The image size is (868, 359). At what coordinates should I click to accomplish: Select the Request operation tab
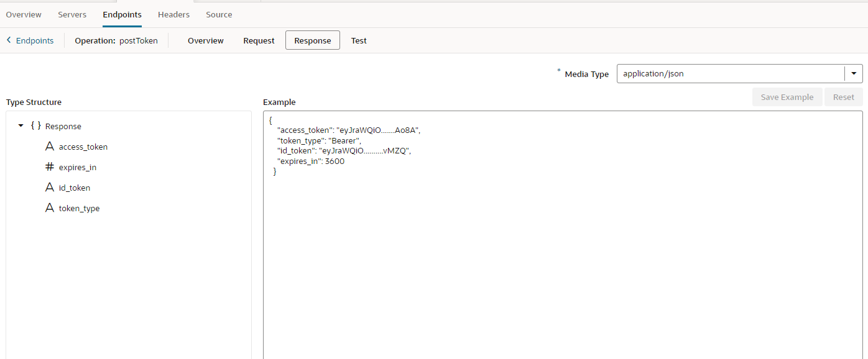click(x=259, y=40)
